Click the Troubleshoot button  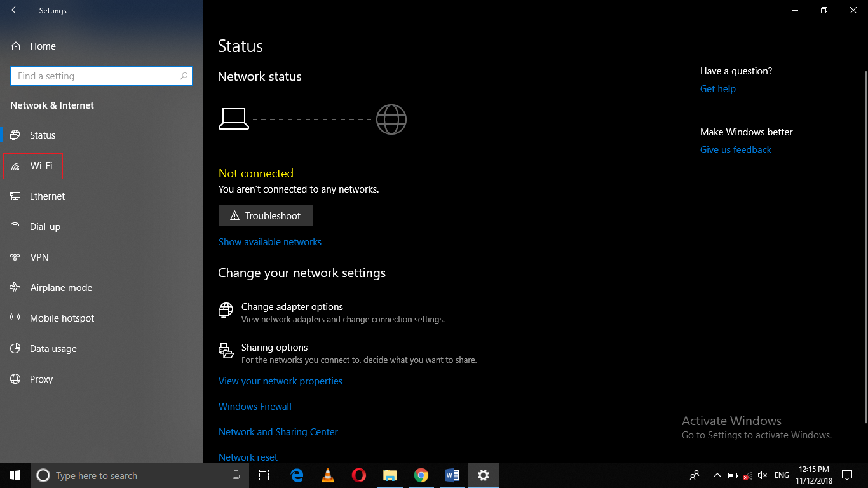pos(265,215)
